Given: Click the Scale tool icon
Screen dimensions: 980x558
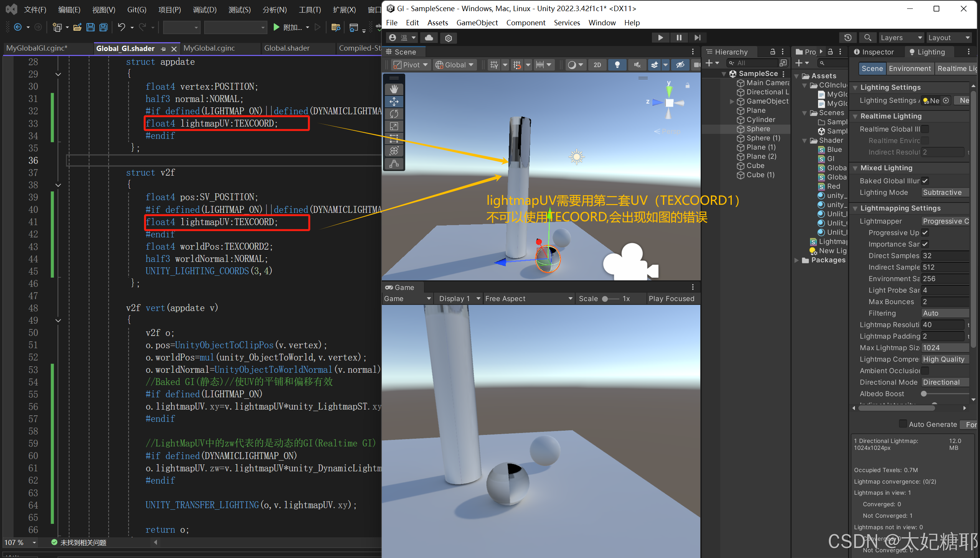Looking at the screenshot, I should click(394, 126).
